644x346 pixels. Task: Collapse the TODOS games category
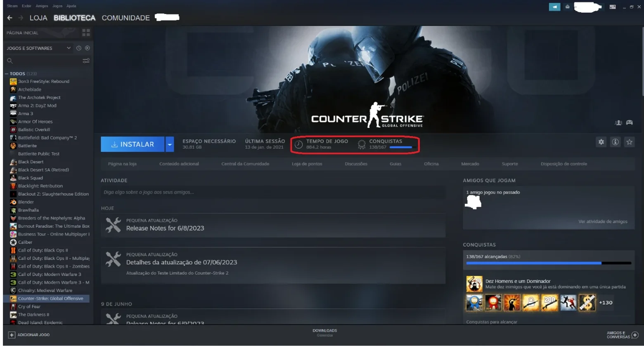[x=7, y=74]
